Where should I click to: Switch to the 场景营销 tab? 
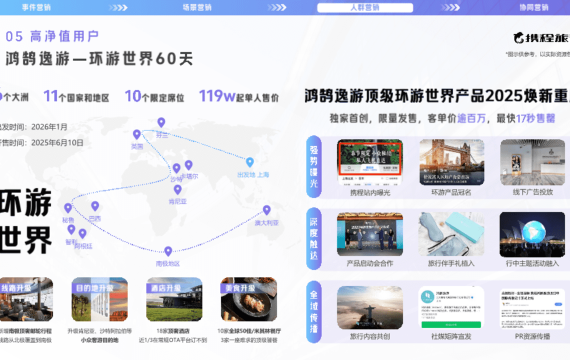(x=197, y=7)
